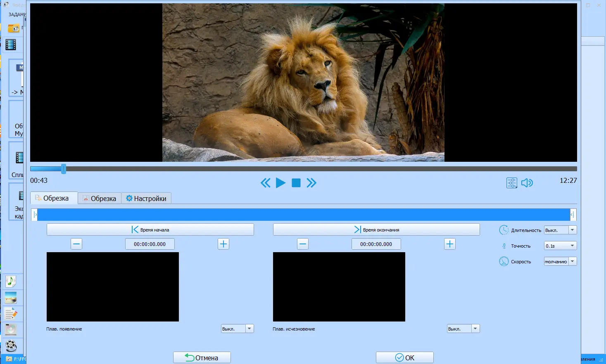The image size is (606, 364).
Task: Click the rewind double-arrow icon
Action: tap(266, 183)
